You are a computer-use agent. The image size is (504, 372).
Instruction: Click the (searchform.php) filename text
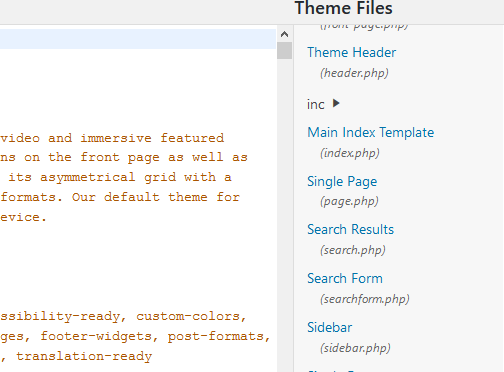(x=365, y=299)
